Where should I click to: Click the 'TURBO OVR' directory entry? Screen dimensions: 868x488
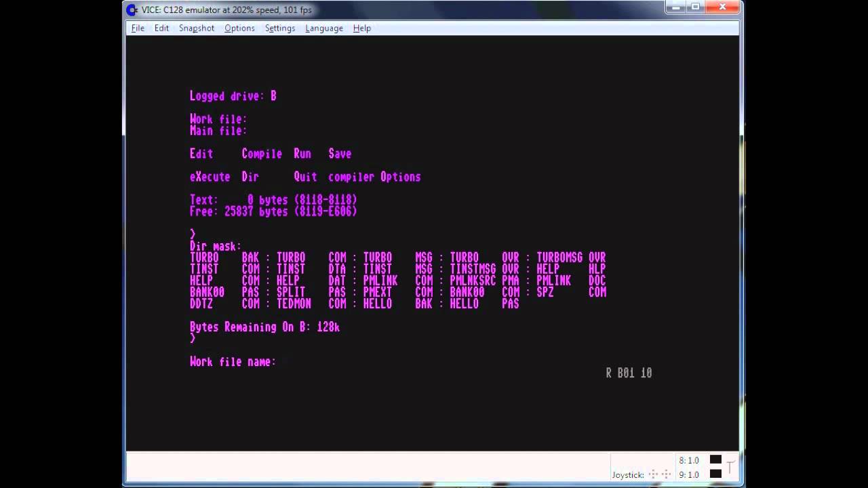[x=485, y=258]
